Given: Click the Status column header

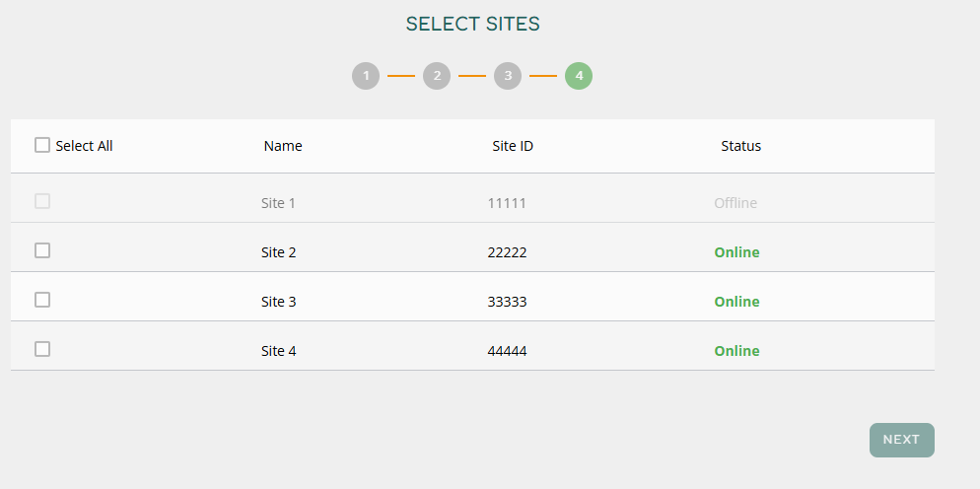Looking at the screenshot, I should pyautogui.click(x=740, y=146).
